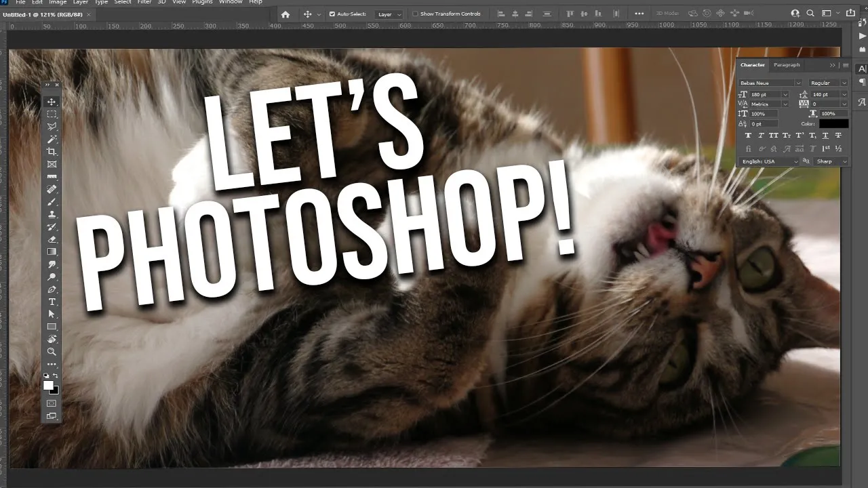868x488 pixels.
Task: Select the Crop tool
Action: click(x=52, y=152)
